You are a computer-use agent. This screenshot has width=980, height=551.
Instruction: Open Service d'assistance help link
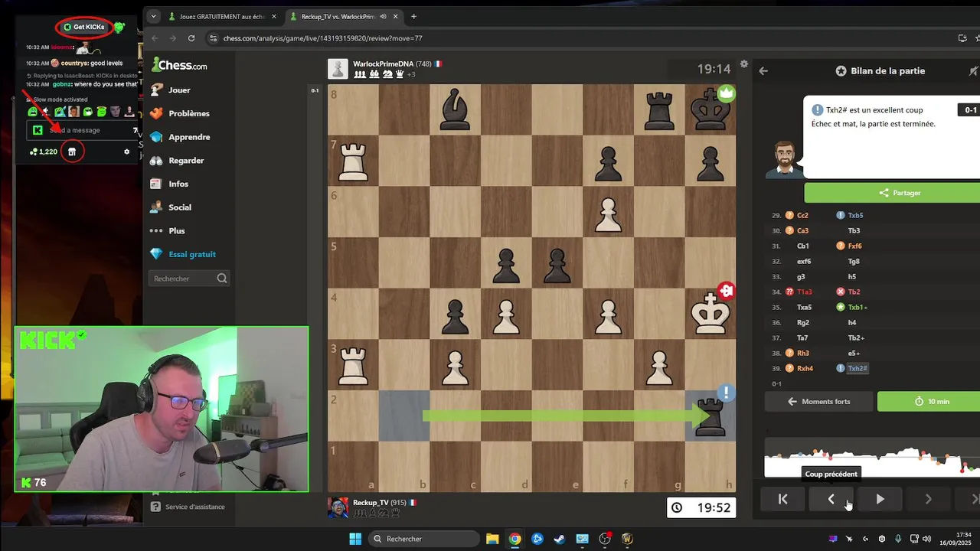pos(188,507)
